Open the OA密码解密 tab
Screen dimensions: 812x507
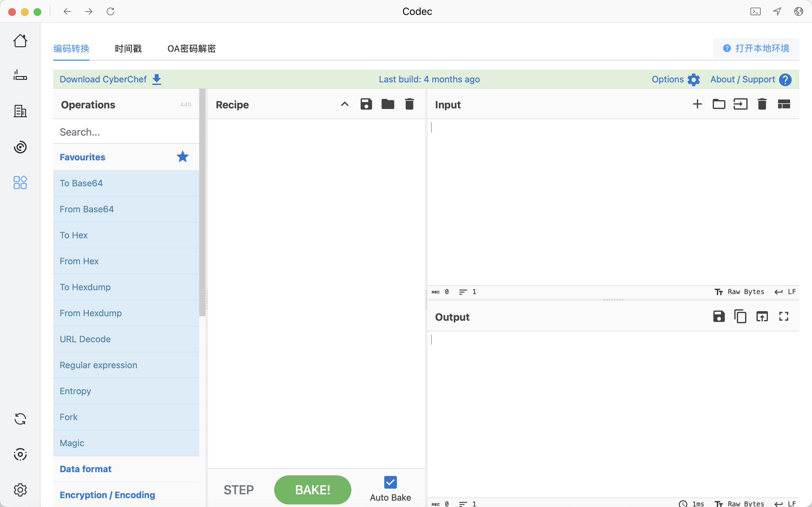click(191, 48)
